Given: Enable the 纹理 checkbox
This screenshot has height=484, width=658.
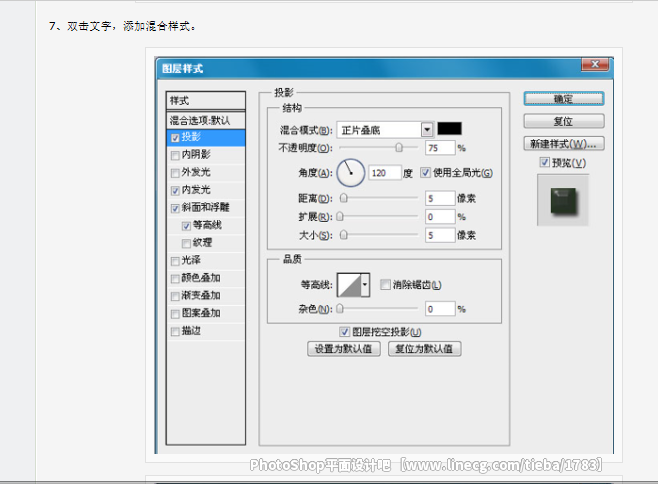Looking at the screenshot, I should [186, 243].
